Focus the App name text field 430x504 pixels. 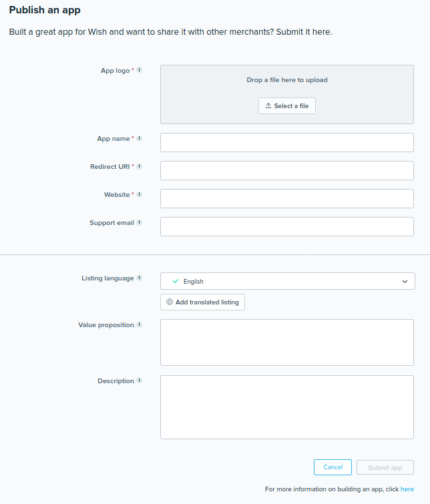pos(287,142)
